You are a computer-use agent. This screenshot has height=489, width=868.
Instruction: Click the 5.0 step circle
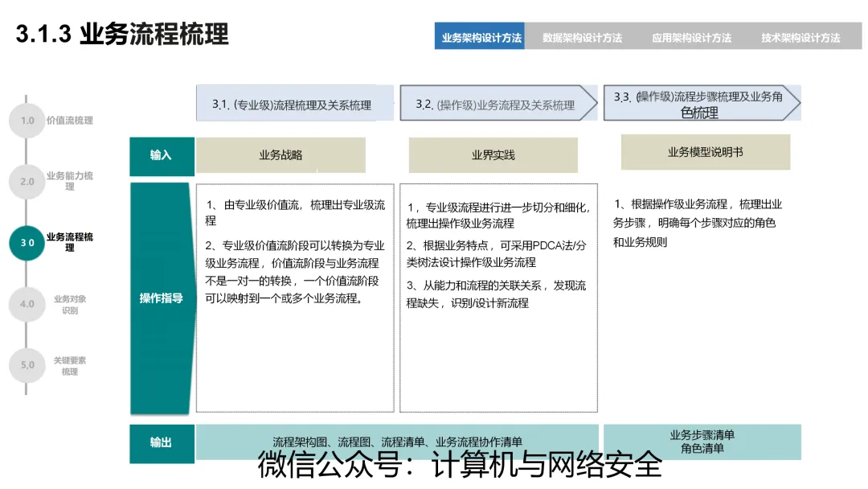tap(27, 364)
